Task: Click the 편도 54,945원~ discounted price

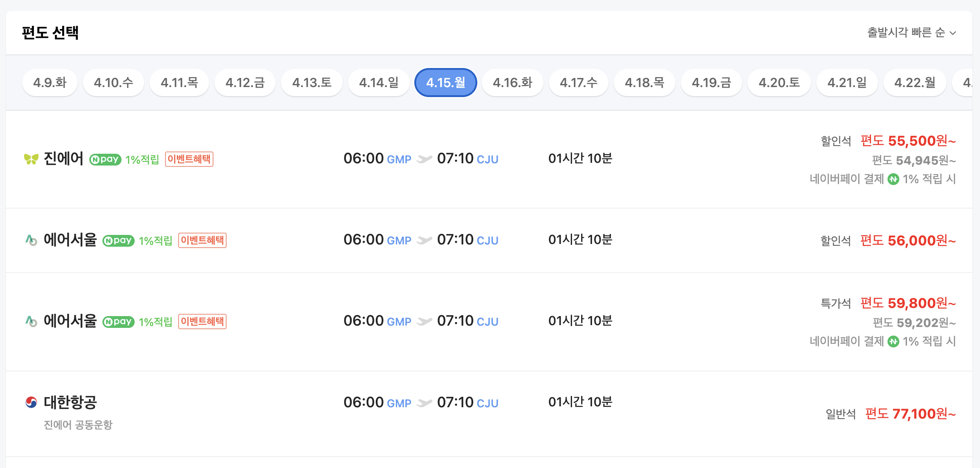Action: (x=914, y=161)
